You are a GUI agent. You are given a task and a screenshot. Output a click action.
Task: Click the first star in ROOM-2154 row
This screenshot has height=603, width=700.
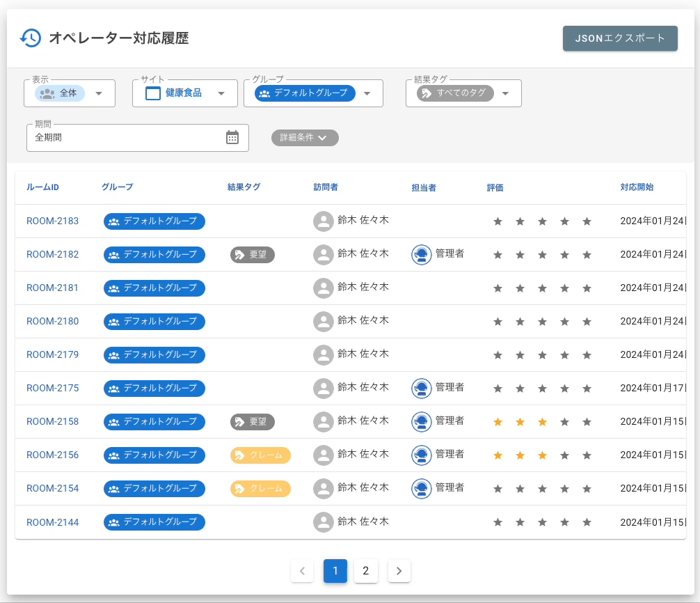(x=498, y=489)
